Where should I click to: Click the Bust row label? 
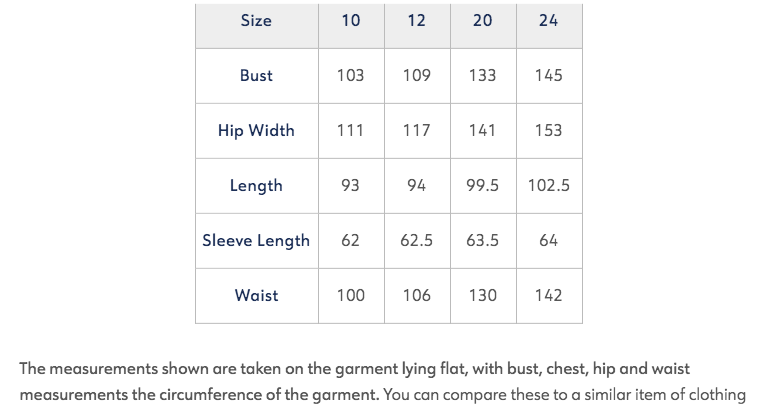(257, 76)
